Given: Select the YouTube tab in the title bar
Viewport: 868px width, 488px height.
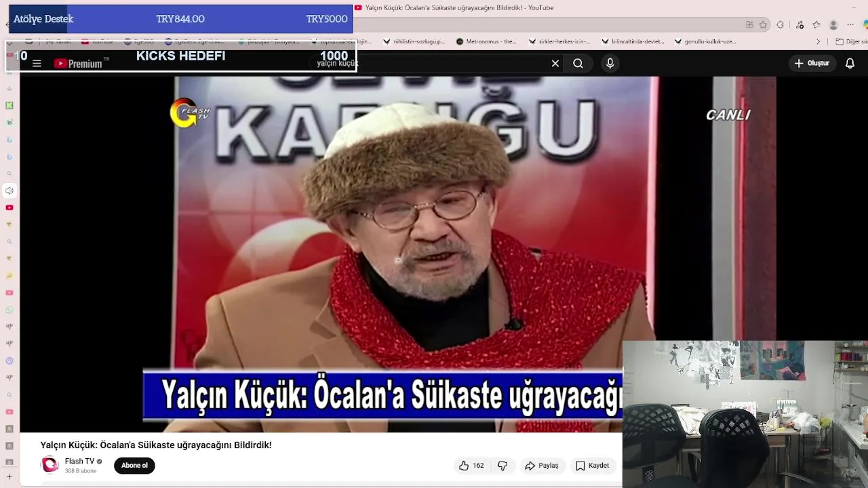Looking at the screenshot, I should pos(453,7).
